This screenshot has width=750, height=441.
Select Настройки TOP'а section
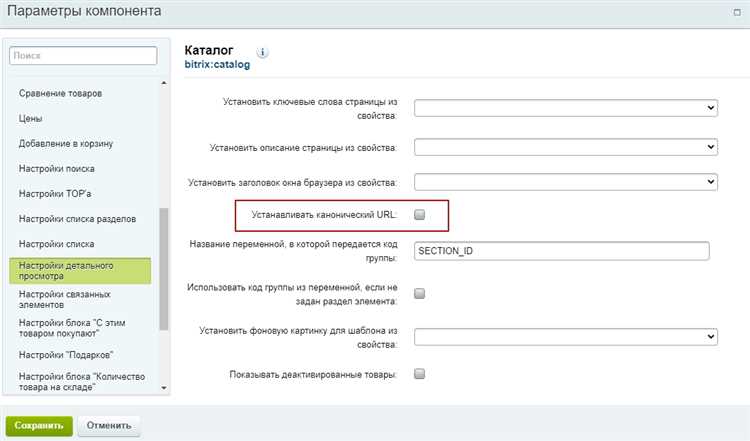click(x=55, y=194)
